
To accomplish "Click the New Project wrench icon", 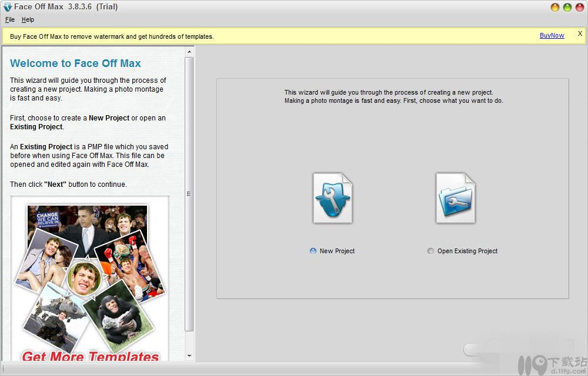I will (333, 198).
